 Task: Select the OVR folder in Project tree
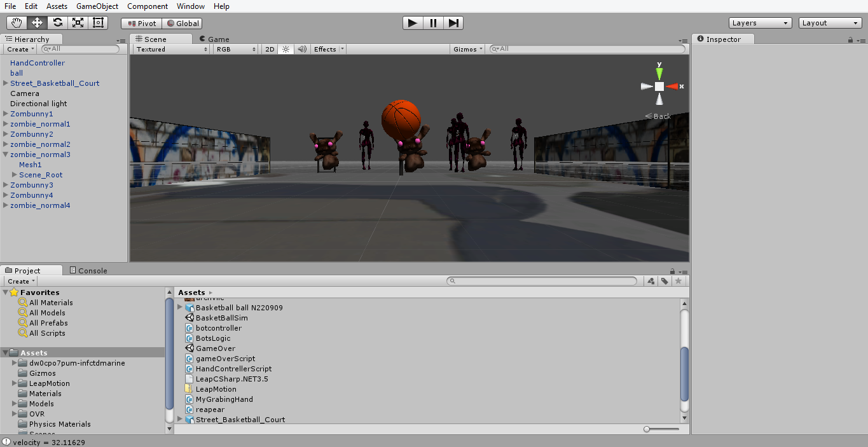point(37,414)
